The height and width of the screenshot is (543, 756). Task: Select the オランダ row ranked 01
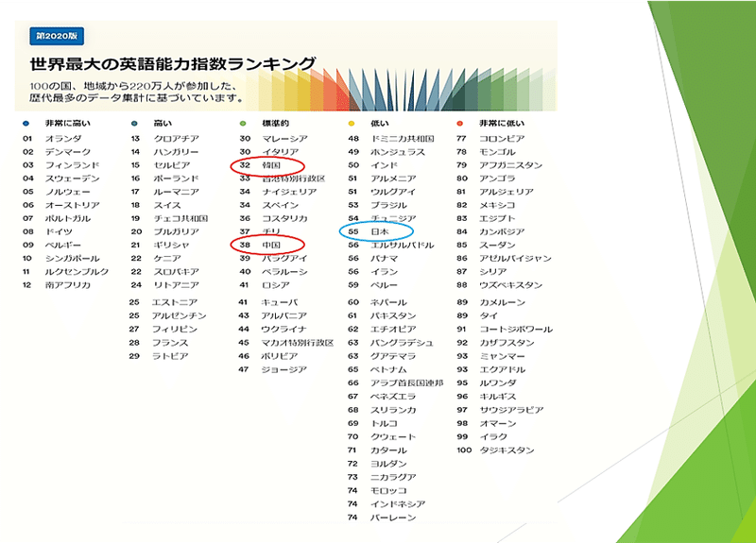pos(52,139)
